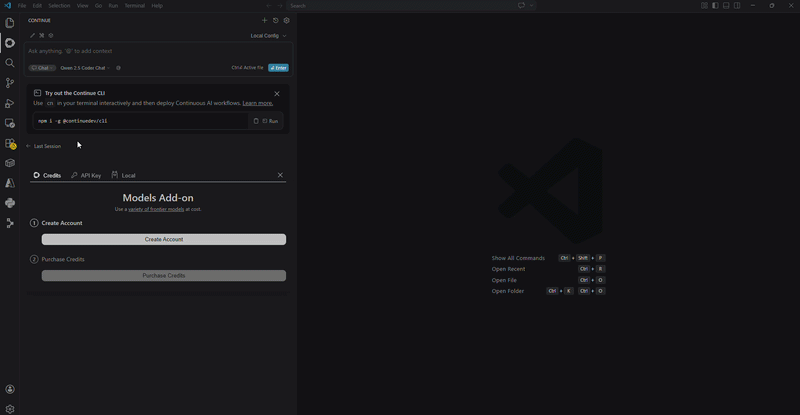
Task: Start a new Continue session with plus icon
Action: (x=264, y=20)
